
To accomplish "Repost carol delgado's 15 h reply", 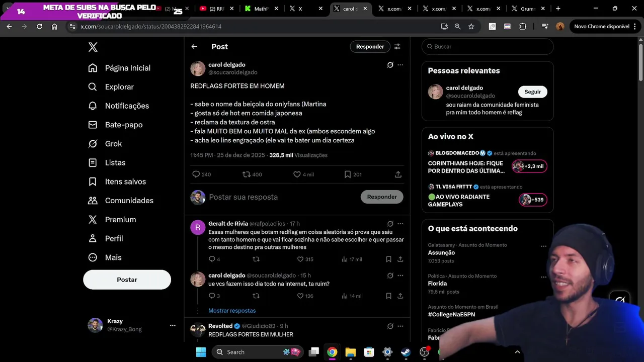I will 256,296.
